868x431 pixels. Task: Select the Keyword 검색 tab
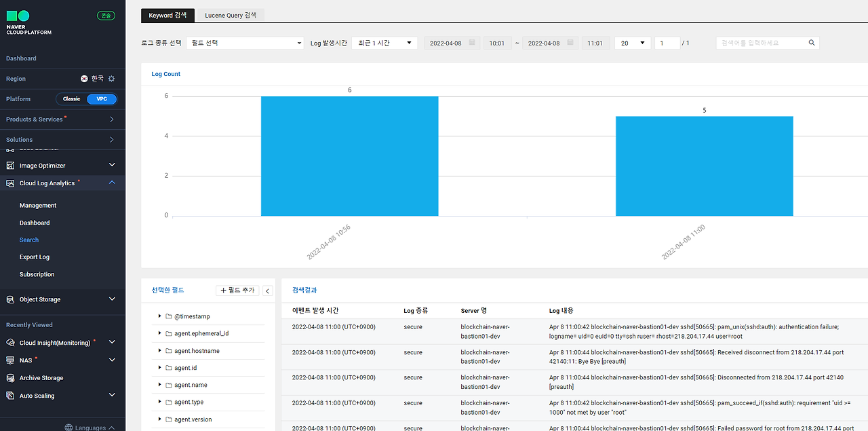pos(168,15)
